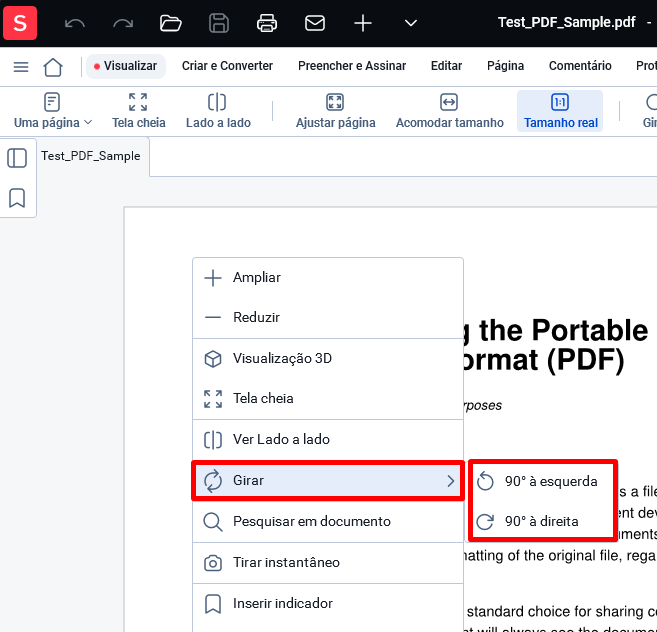657x632 pixels.
Task: Send the PDF by email
Action: click(315, 23)
